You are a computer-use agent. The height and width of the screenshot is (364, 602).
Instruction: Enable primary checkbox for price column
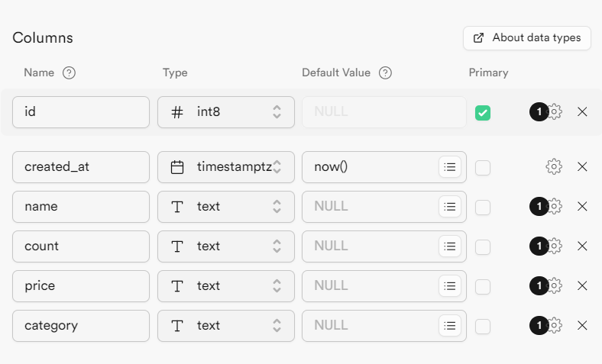pos(483,286)
